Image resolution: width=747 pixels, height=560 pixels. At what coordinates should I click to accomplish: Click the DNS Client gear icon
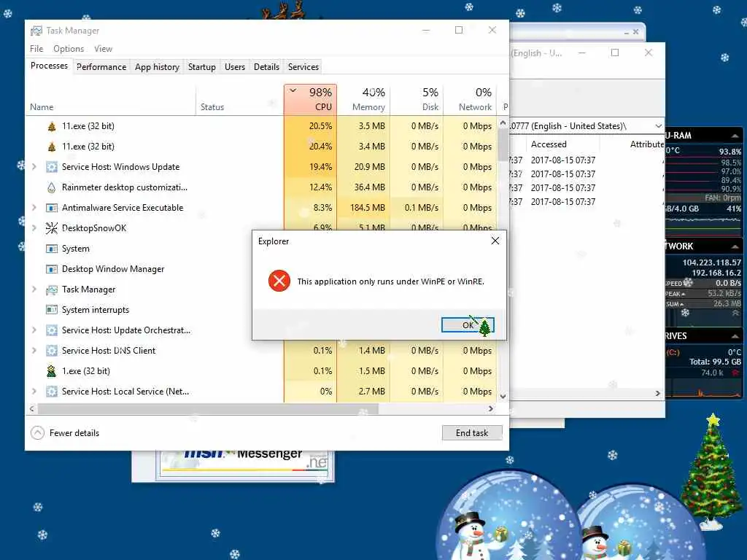point(52,351)
